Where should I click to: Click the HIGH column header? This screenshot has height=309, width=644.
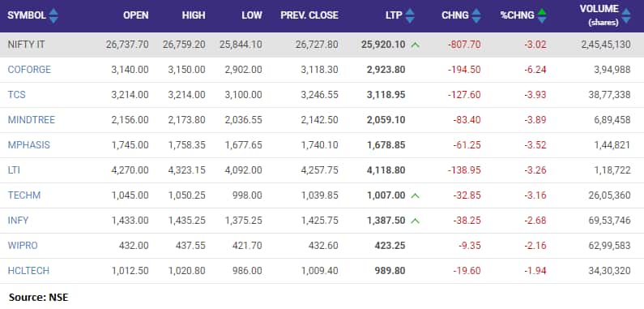point(194,15)
